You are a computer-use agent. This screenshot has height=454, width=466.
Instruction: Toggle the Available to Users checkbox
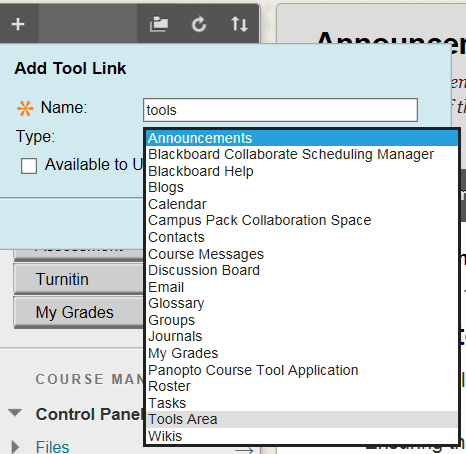click(29, 166)
